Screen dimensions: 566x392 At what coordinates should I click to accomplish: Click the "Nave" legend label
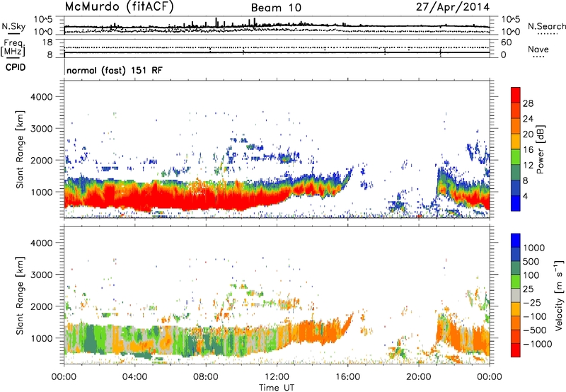click(538, 49)
